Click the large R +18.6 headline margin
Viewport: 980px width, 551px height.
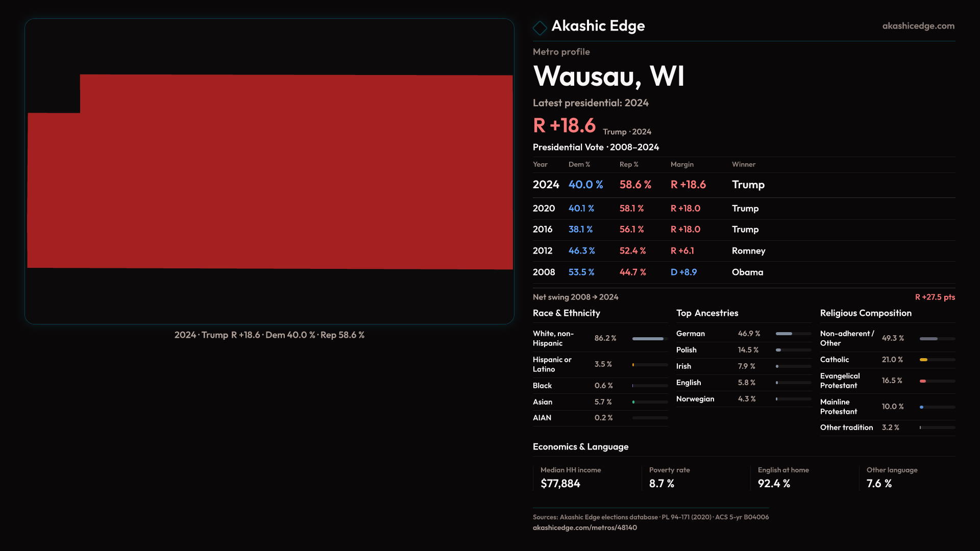point(564,126)
